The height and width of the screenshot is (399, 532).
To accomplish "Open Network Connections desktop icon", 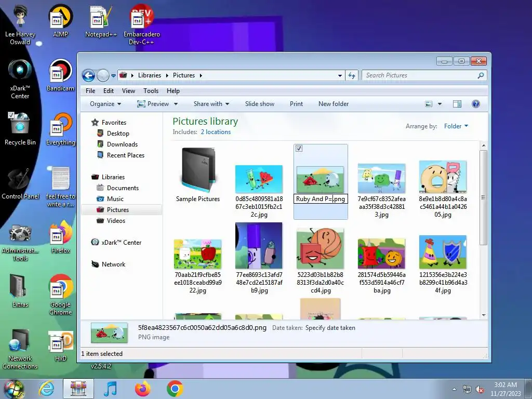I will point(20,349).
